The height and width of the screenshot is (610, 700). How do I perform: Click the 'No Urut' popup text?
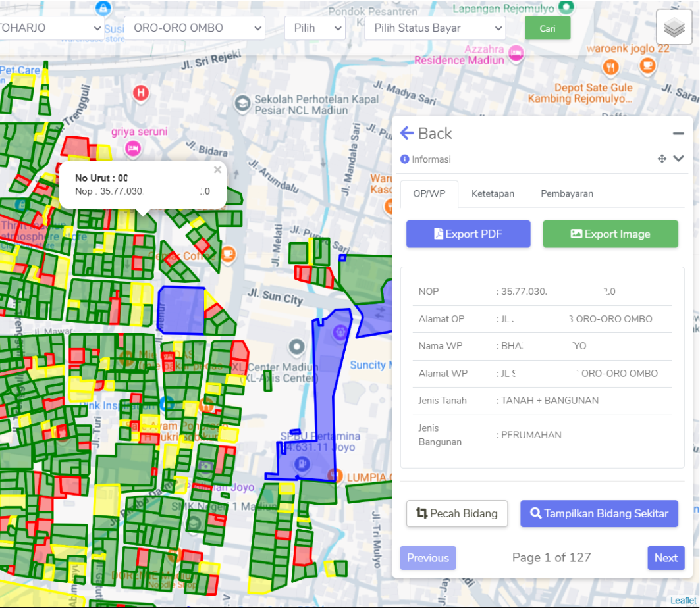[x=101, y=178]
